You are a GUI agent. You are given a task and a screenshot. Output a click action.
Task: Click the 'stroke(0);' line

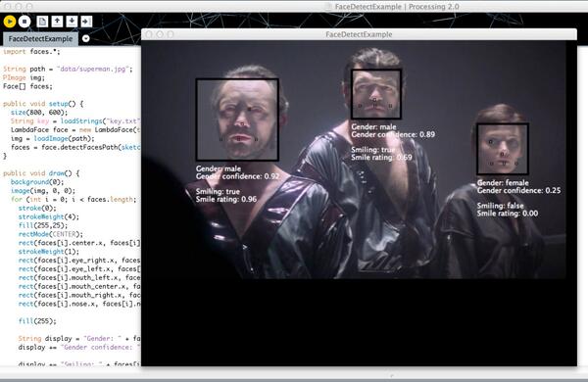coord(37,208)
